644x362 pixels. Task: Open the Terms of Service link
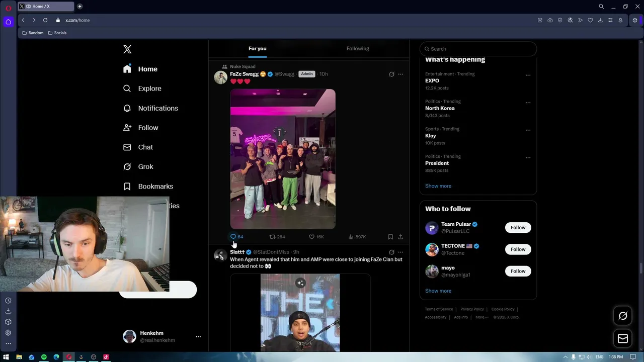point(439,309)
